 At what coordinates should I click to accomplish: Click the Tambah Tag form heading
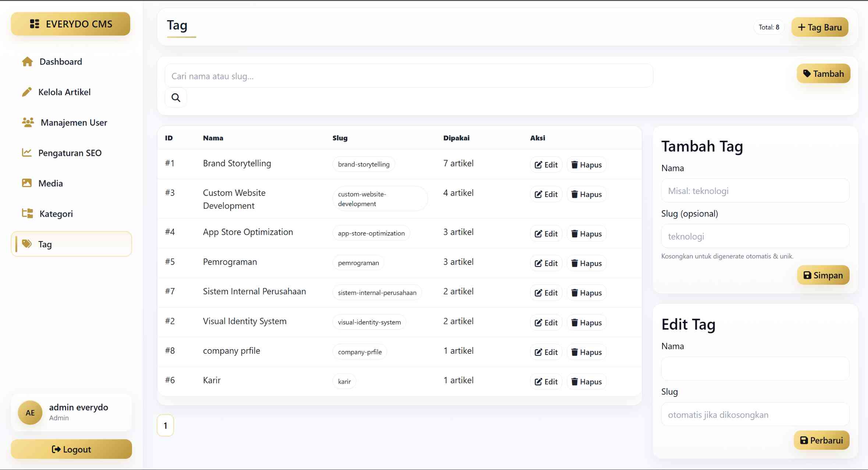click(702, 146)
